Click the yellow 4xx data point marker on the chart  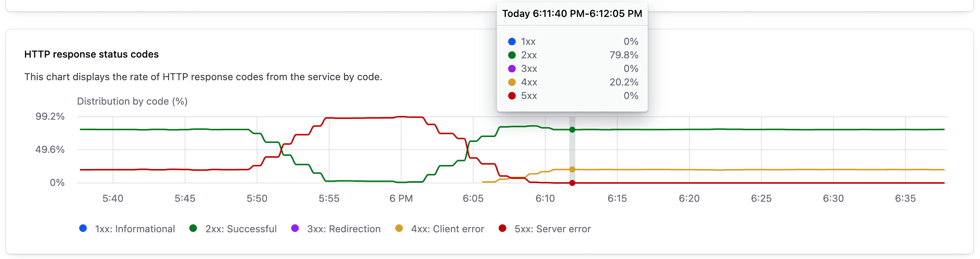point(572,169)
